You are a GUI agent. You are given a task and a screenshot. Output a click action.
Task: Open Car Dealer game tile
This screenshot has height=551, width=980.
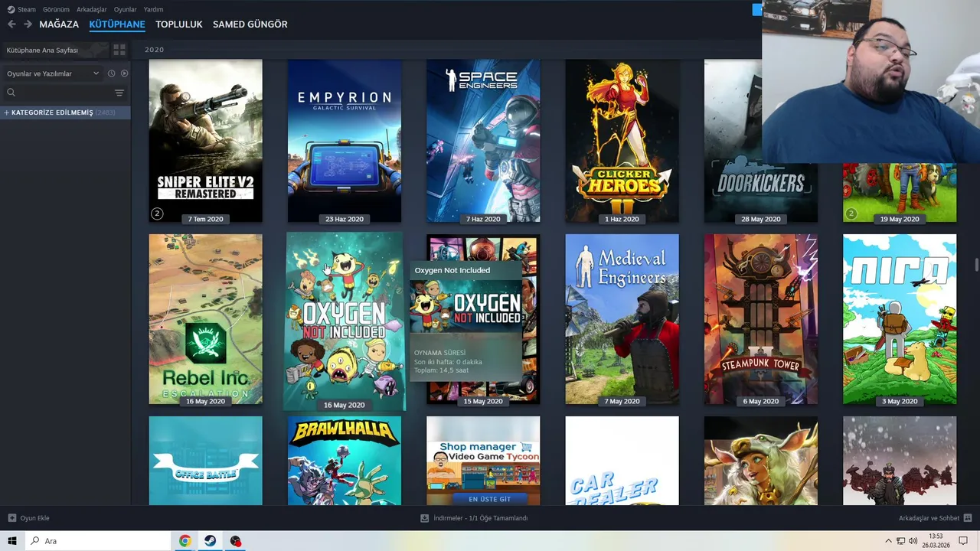pyautogui.click(x=622, y=461)
